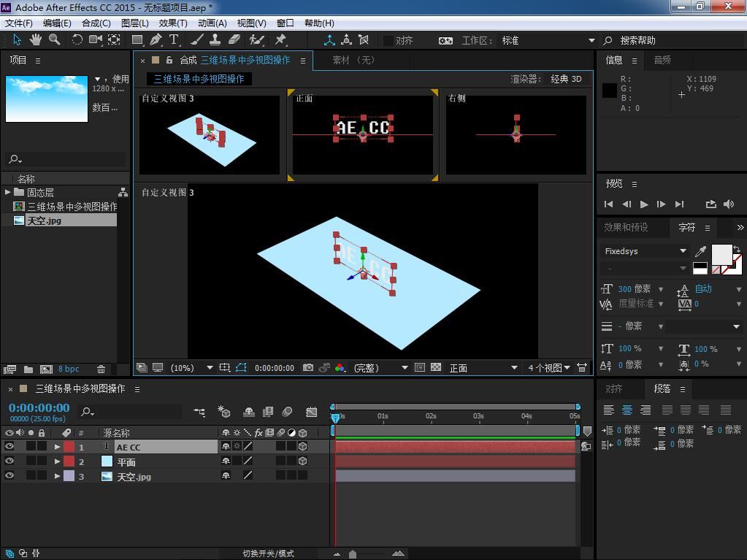Toggle 3D layer switch for AE CC

tap(302, 446)
